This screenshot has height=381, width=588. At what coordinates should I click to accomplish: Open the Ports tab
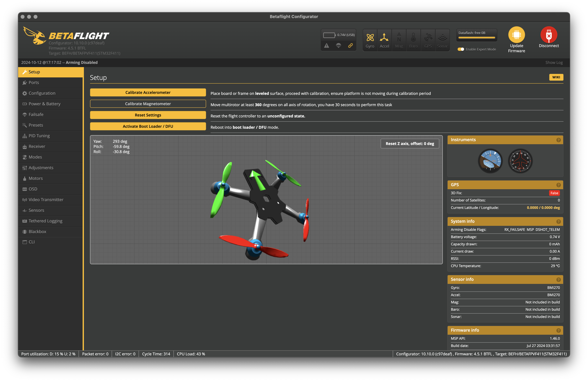point(50,82)
